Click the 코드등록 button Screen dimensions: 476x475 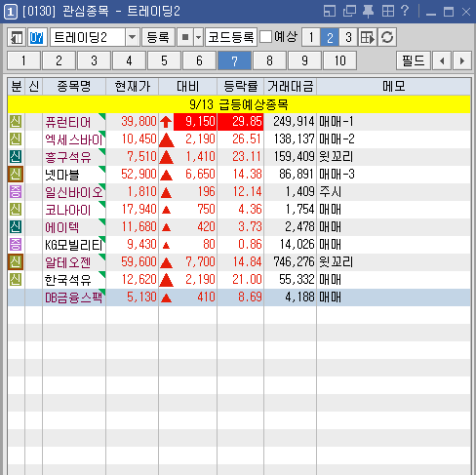pyautogui.click(x=231, y=37)
